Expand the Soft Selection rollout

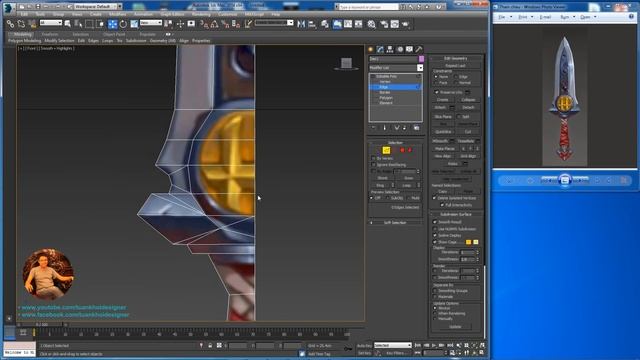click(x=395, y=223)
